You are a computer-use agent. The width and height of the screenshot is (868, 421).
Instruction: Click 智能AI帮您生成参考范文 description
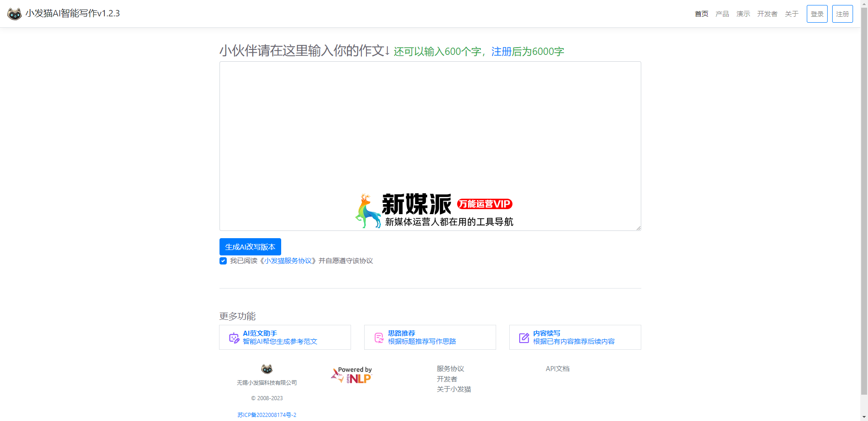coord(280,342)
